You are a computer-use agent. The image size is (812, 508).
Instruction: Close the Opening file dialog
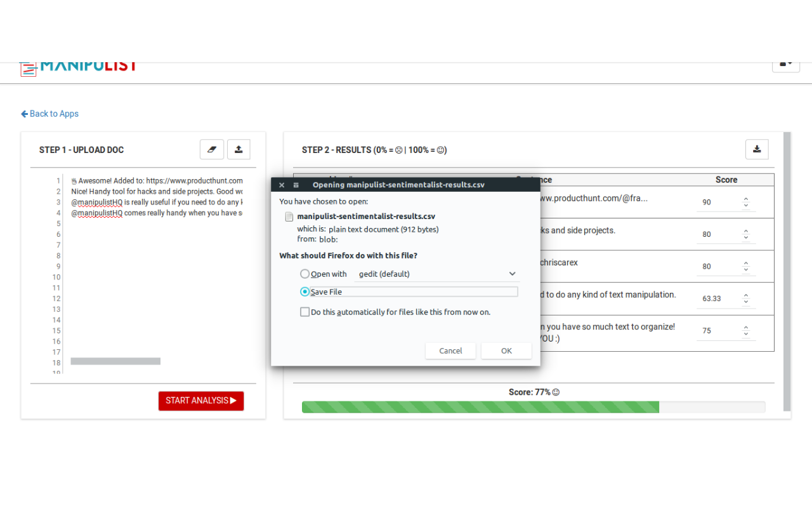(x=282, y=185)
